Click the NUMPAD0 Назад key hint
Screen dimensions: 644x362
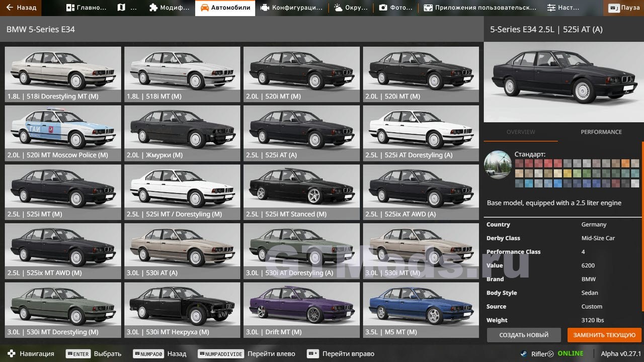[159, 353]
